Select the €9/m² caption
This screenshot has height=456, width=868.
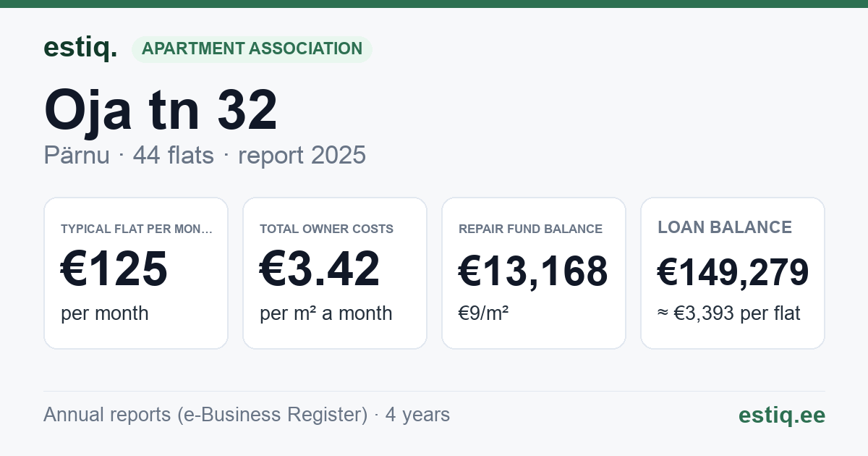[484, 313]
